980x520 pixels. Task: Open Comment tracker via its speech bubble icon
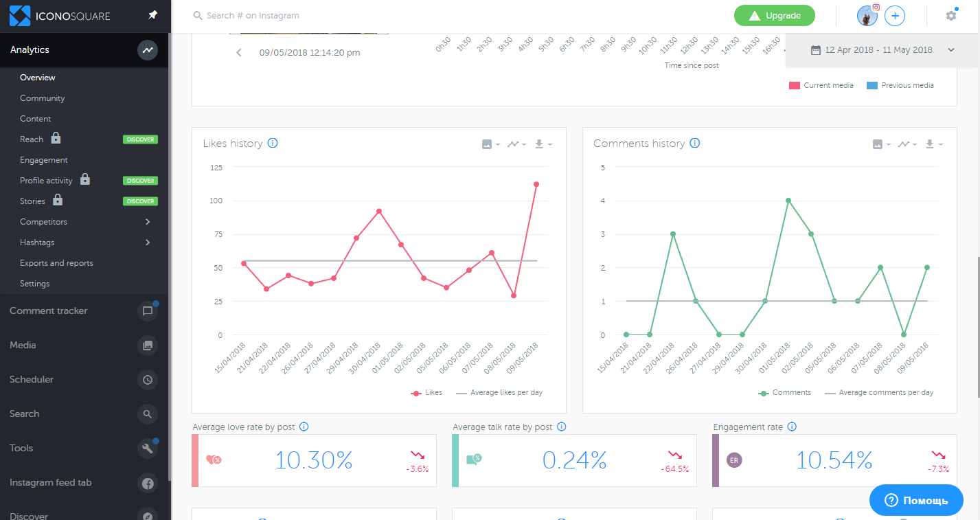tap(147, 311)
